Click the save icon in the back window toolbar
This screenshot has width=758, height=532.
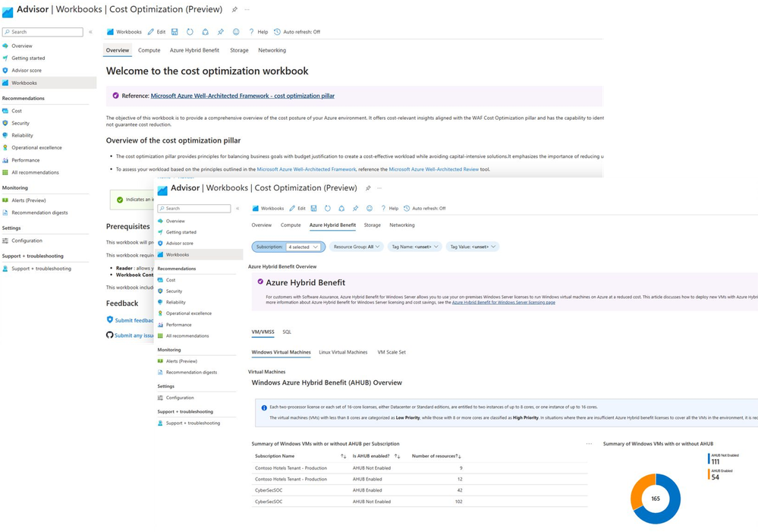[x=175, y=32]
